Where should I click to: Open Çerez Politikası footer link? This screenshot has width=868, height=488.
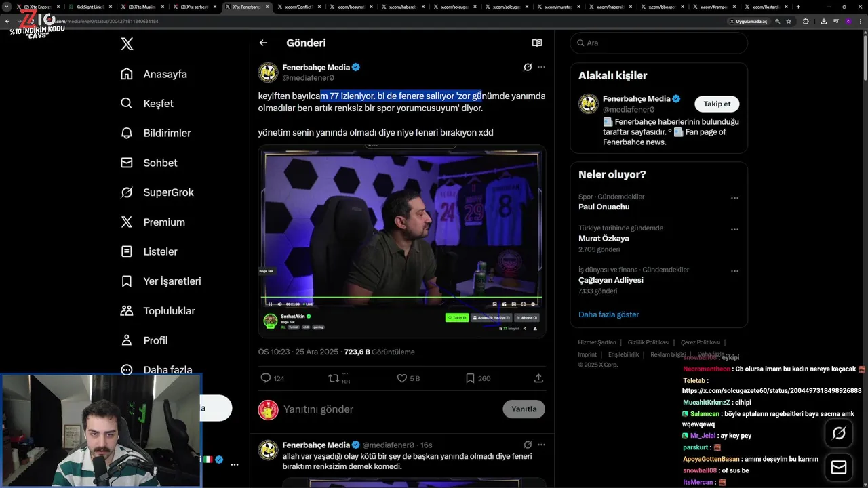point(701,342)
